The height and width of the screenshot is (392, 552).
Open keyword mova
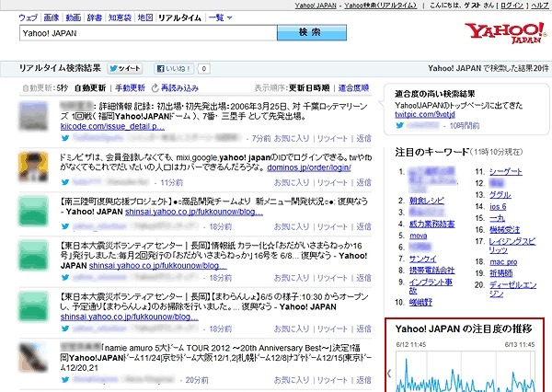[x=419, y=236]
